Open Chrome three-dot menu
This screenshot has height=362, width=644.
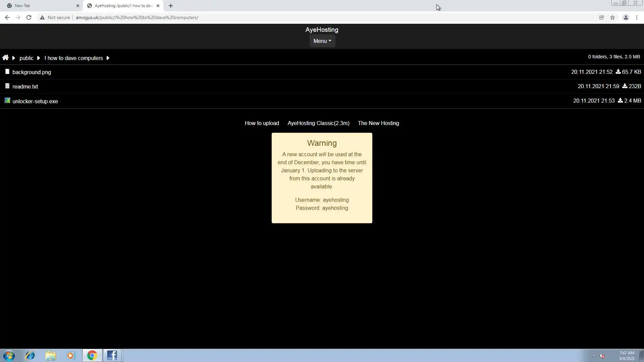637,17
